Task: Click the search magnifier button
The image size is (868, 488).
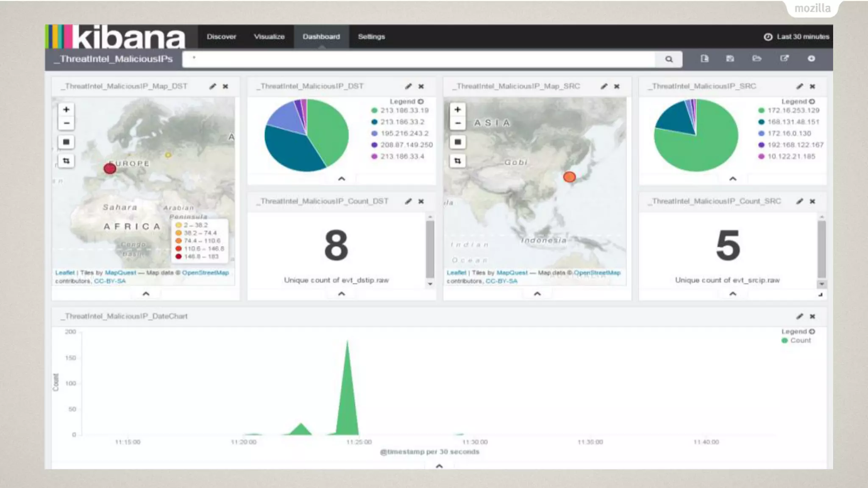Action: (669, 59)
